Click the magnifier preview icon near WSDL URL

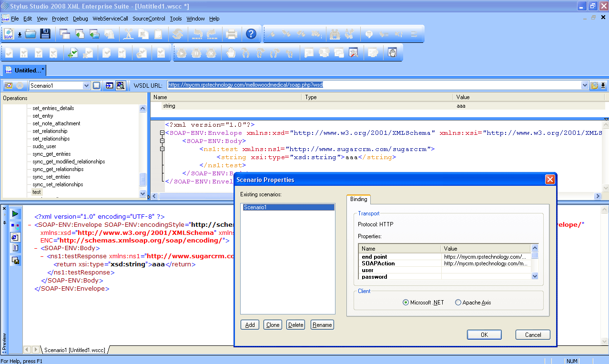(x=121, y=86)
